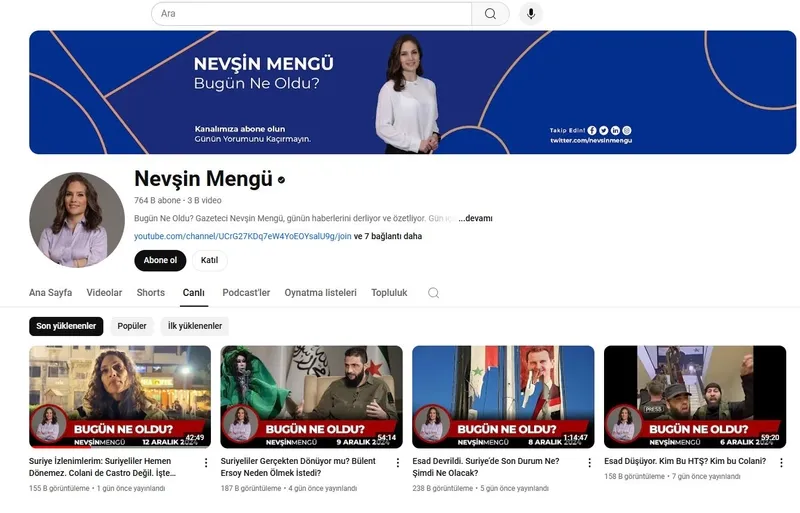The width and height of the screenshot is (800, 513).
Task: Select the Popüler filter chip
Action: coord(132,326)
